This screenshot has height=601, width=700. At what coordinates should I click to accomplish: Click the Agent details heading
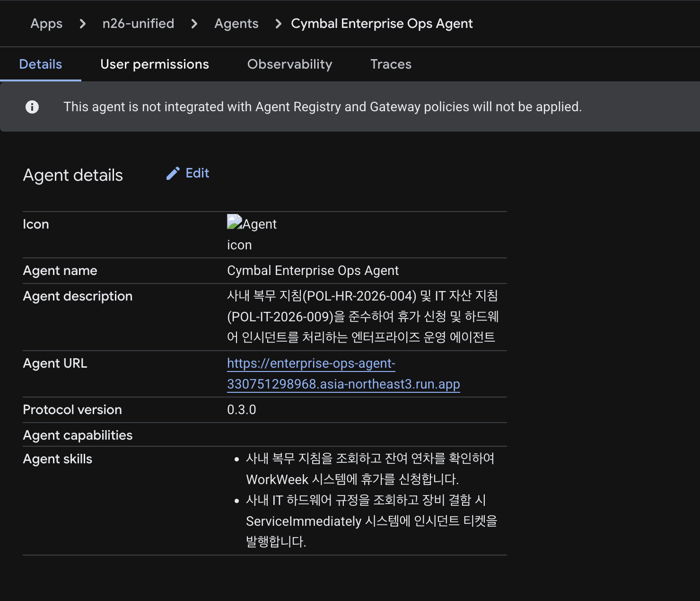[x=73, y=175]
